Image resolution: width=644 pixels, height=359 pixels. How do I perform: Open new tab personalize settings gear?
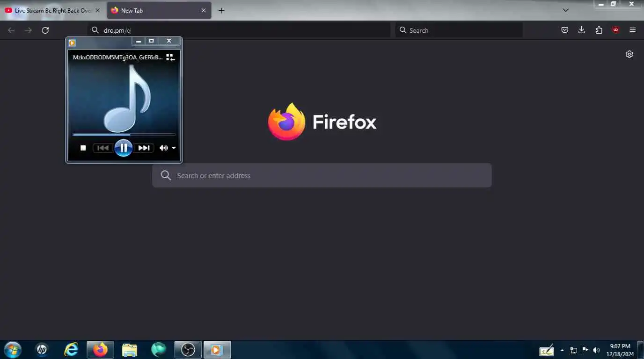(x=629, y=54)
